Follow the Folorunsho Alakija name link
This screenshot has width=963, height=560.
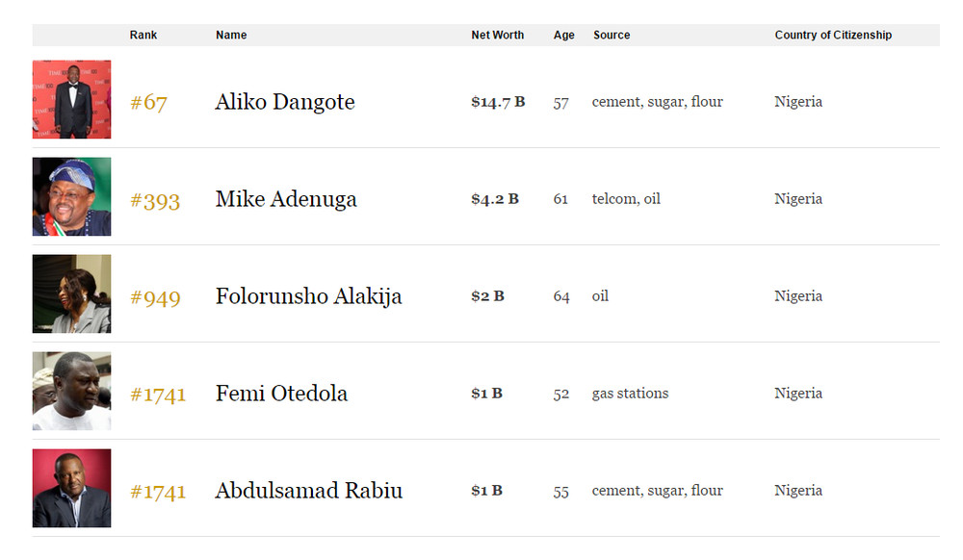(308, 296)
